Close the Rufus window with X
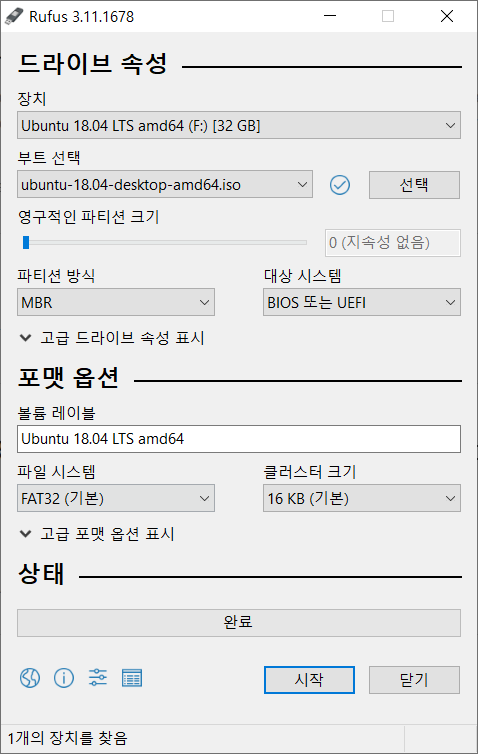This screenshot has width=478, height=754. coord(447,16)
